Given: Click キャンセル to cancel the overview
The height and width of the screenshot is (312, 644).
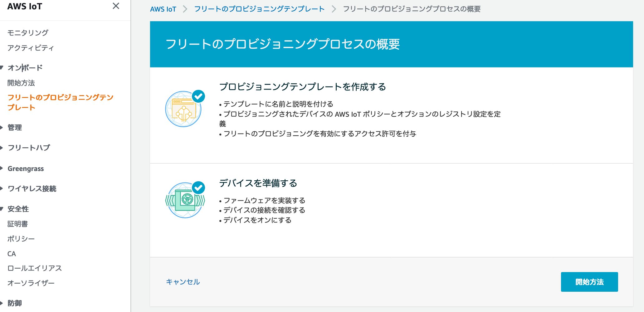Looking at the screenshot, I should pyautogui.click(x=183, y=282).
